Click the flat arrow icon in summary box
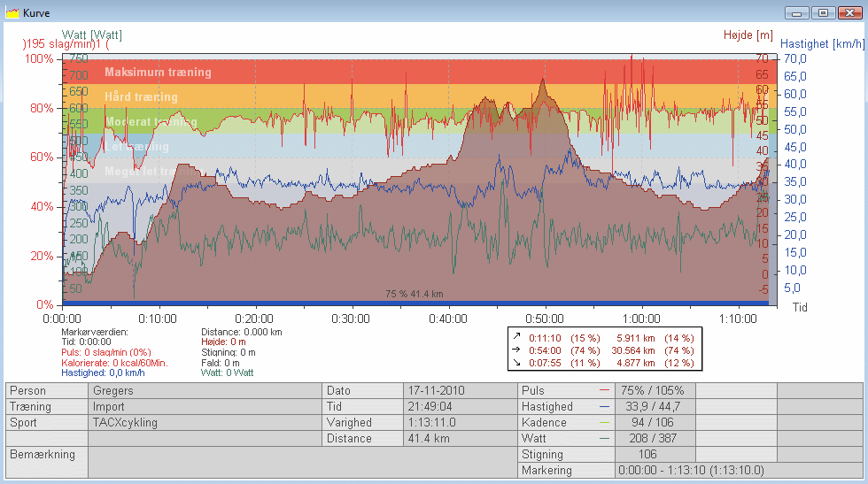 (516, 350)
